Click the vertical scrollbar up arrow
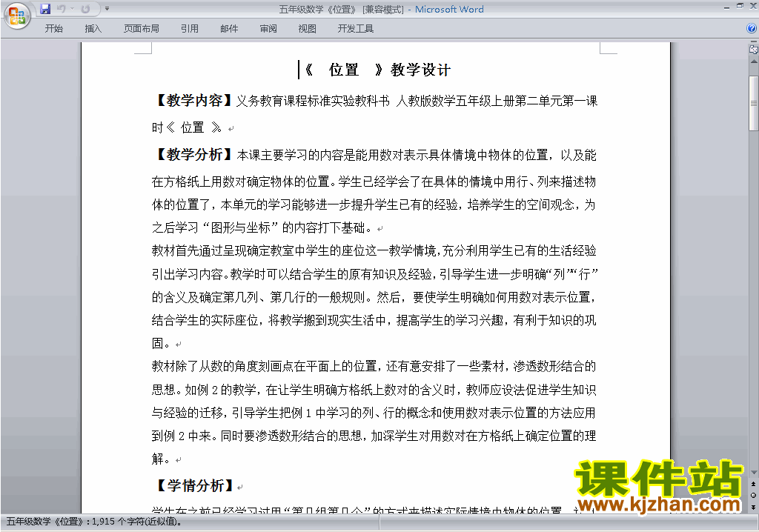759x532 pixels. [x=753, y=62]
